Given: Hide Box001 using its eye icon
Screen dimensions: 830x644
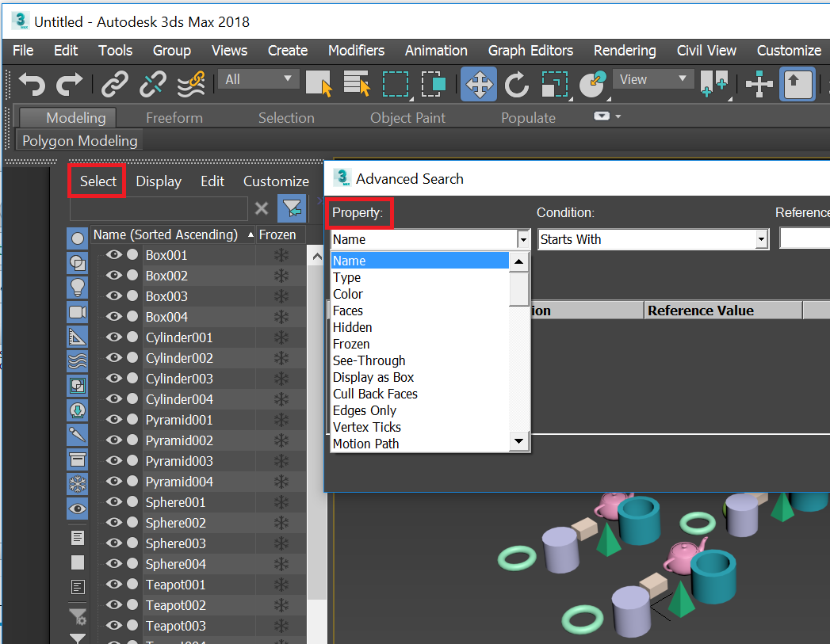Looking at the screenshot, I should [114, 255].
